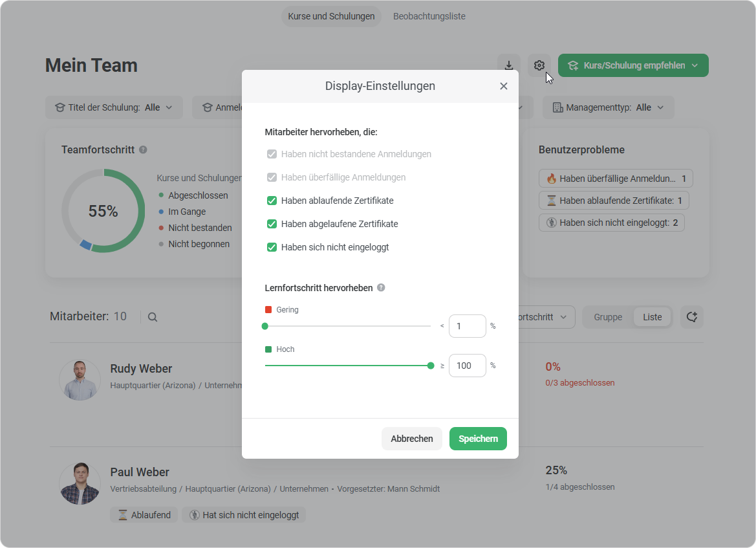Select the Gruppe view tab
This screenshot has width=756, height=548.
(x=608, y=317)
